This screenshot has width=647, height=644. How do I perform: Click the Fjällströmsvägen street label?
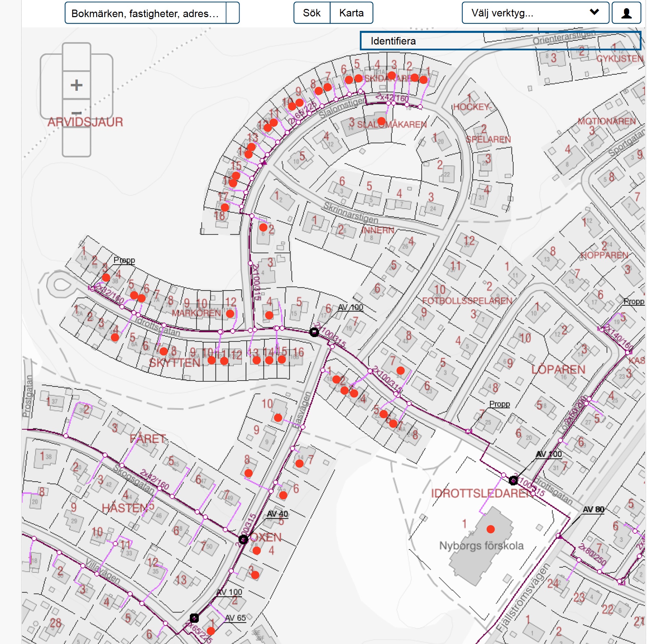(523, 598)
